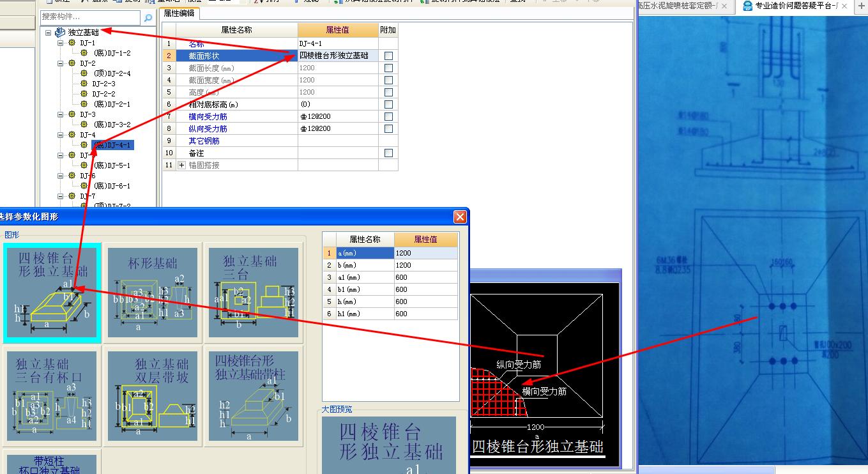The image size is (868, 474).
Task: Click the 搜索构件 search field
Action: 91,17
